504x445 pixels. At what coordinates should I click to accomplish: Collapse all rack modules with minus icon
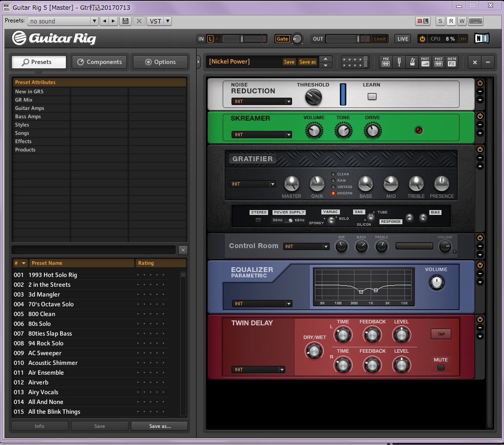488,62
